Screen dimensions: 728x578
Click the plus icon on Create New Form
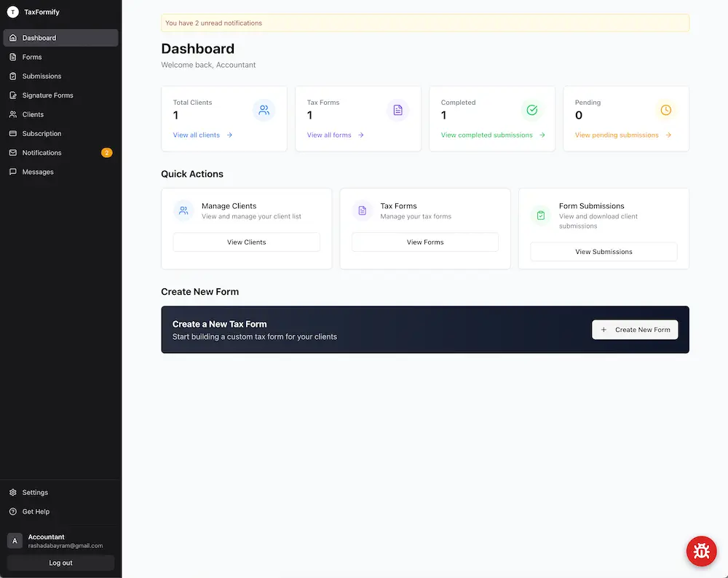pyautogui.click(x=604, y=330)
